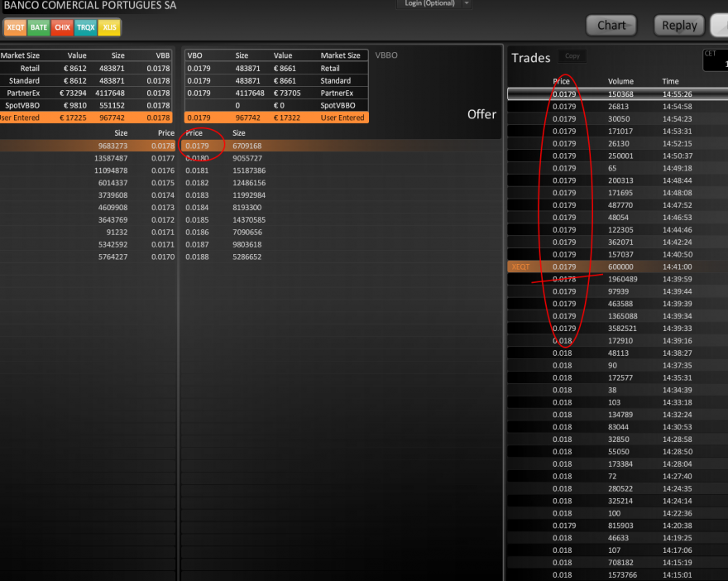The image size is (728, 581).
Task: Copy the trades list
Action: click(572, 56)
